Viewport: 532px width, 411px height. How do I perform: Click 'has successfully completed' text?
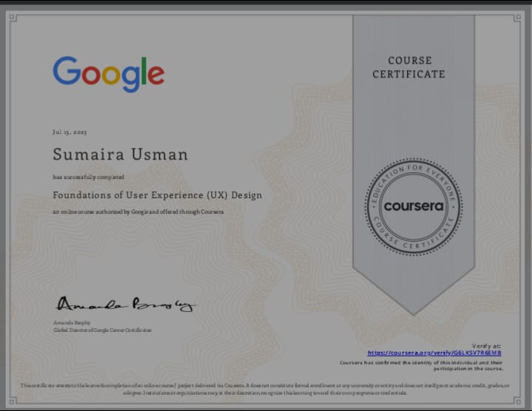click(x=89, y=177)
